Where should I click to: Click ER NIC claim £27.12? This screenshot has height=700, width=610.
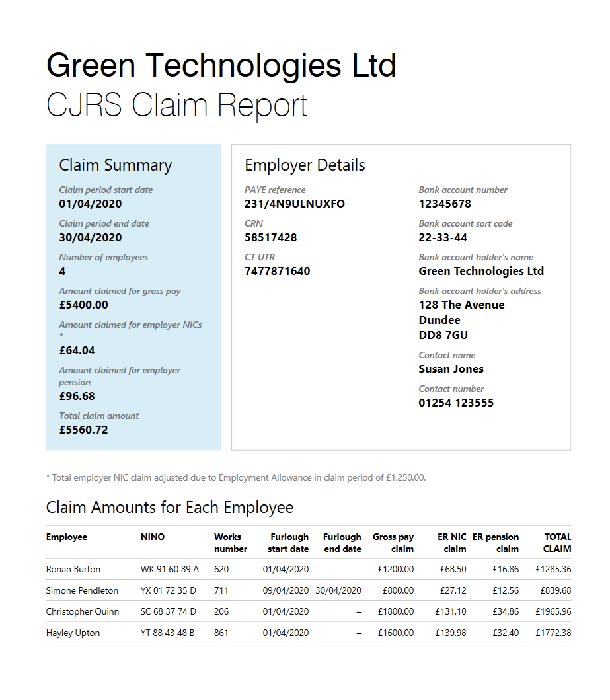coord(453,591)
